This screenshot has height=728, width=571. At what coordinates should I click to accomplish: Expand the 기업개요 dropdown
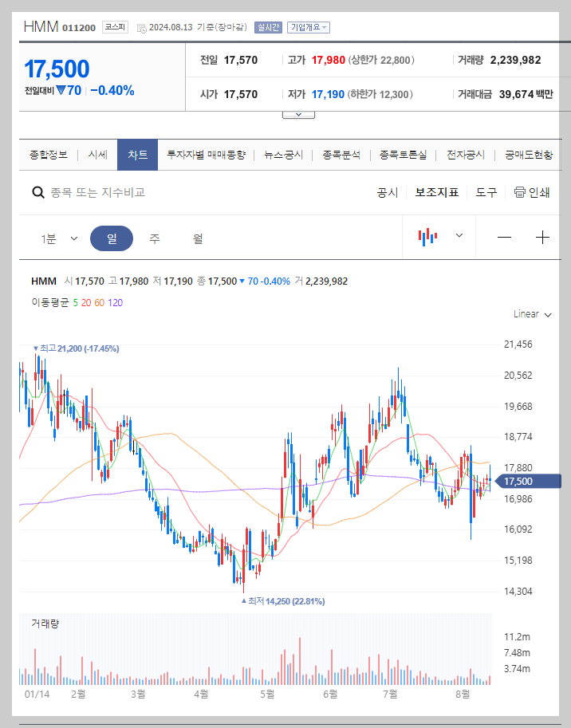tap(311, 26)
